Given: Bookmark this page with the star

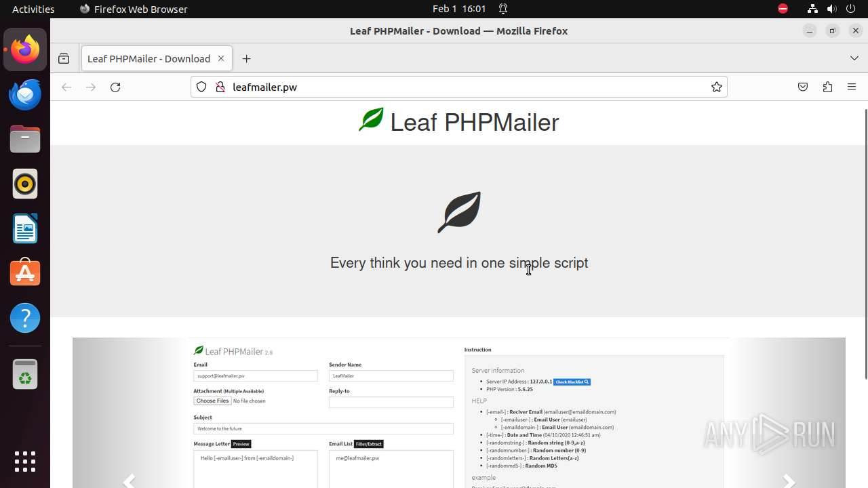Looking at the screenshot, I should [x=717, y=87].
